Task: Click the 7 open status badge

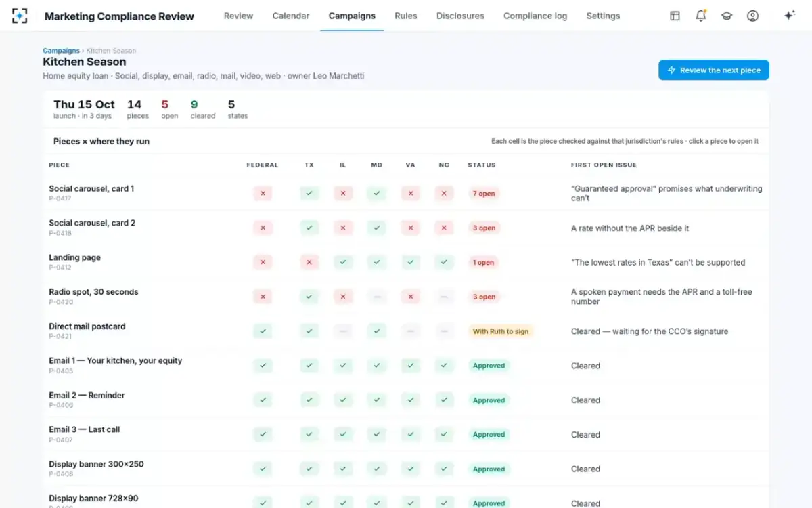Action: click(484, 194)
